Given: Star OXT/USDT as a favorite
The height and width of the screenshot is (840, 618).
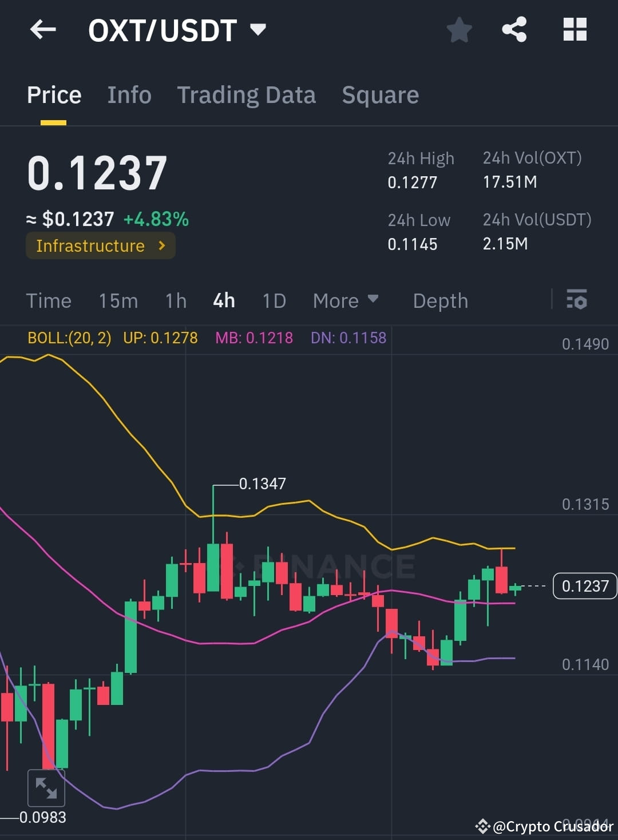Looking at the screenshot, I should tap(459, 30).
